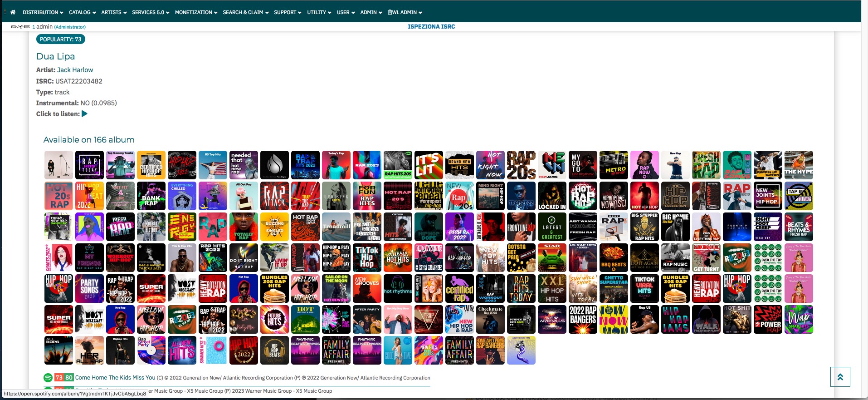
Task: Click the green 80 score badge
Action: click(69, 378)
